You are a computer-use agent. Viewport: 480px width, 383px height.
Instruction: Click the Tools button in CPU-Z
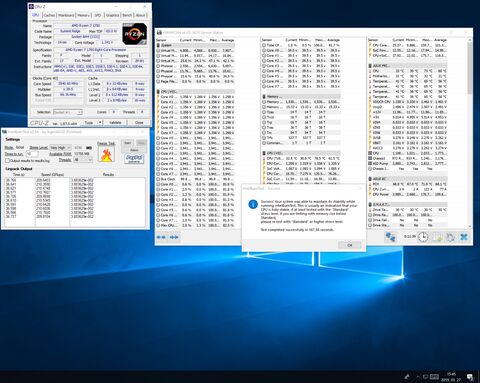(x=89, y=122)
